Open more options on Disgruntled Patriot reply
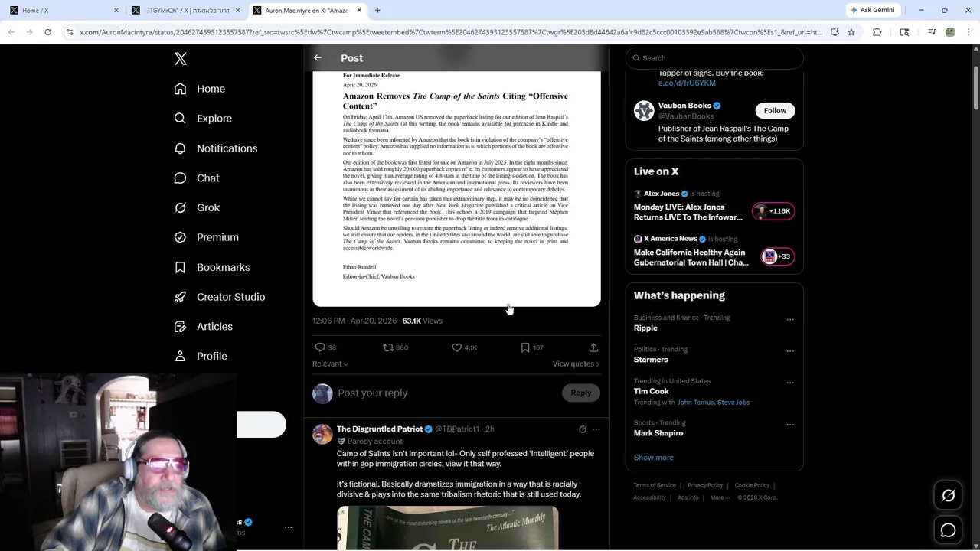Image resolution: width=980 pixels, height=551 pixels. pyautogui.click(x=596, y=429)
